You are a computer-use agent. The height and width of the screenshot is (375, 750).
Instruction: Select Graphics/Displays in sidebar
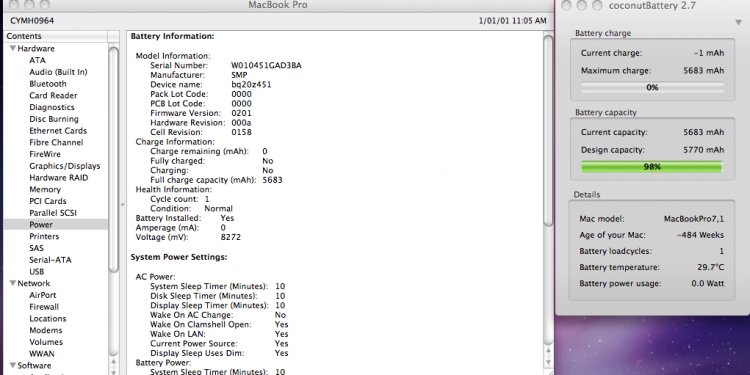pos(65,166)
